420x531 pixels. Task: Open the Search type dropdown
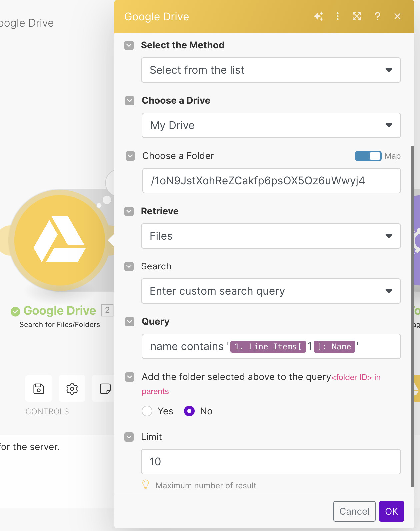271,291
